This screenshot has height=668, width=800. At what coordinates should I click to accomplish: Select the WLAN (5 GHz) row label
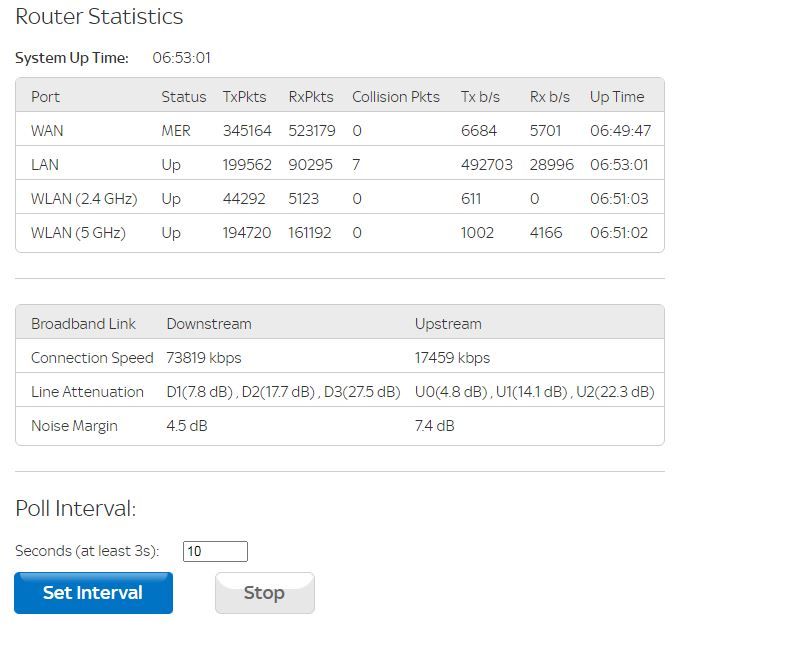pyautogui.click(x=77, y=233)
